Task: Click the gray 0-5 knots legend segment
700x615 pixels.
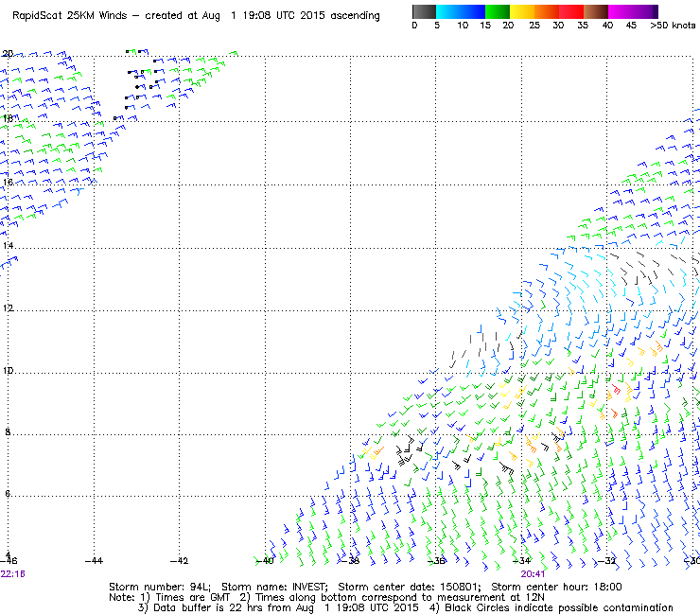Action: [x=424, y=11]
